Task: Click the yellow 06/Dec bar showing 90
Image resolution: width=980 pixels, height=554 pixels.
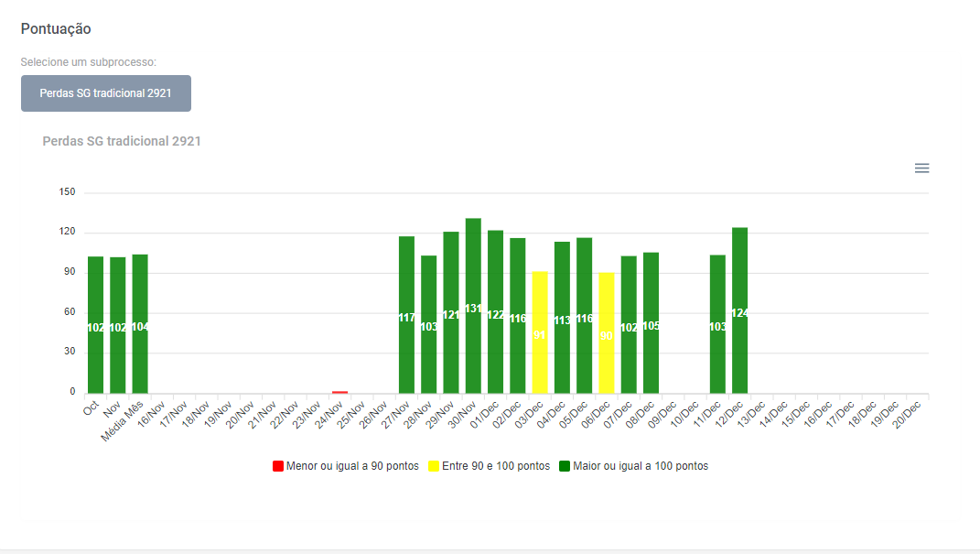Action: tap(607, 333)
